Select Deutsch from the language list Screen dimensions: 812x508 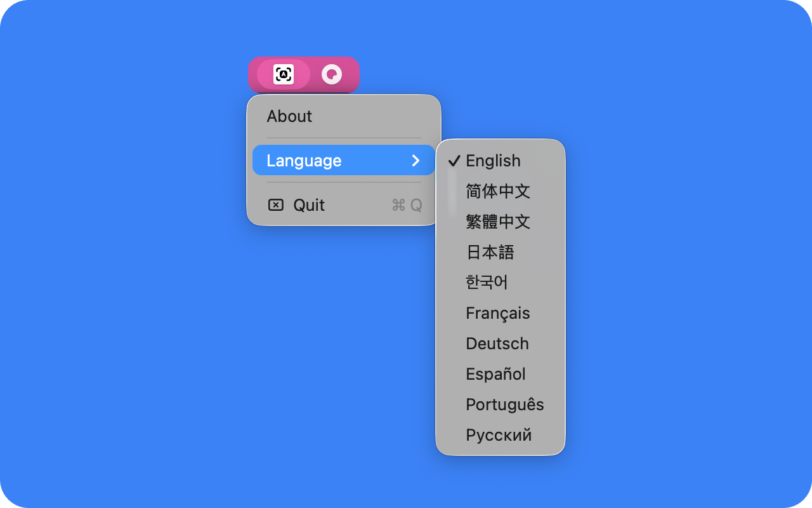tap(497, 344)
